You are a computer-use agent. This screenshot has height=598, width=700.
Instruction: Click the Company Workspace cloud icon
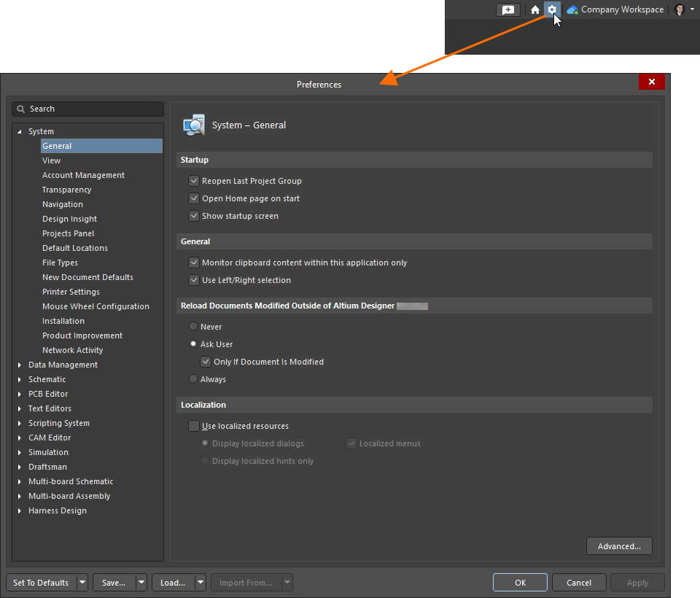(573, 9)
